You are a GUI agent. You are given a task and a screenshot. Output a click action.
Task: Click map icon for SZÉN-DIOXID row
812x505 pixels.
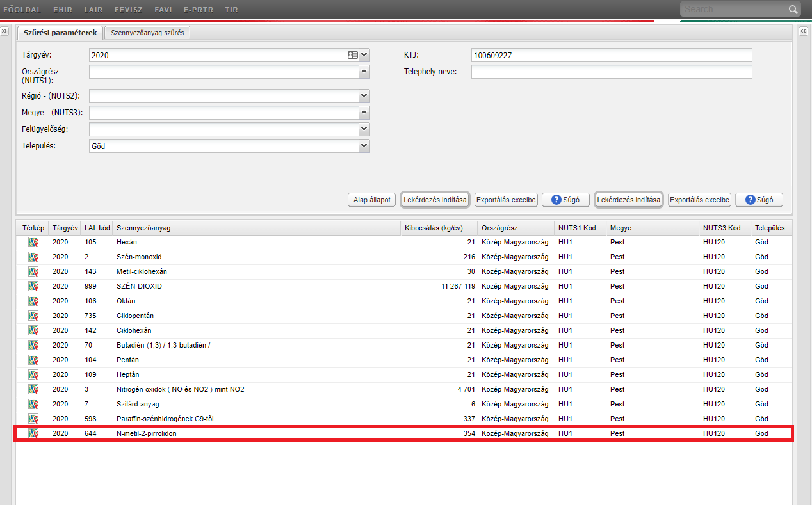34,287
